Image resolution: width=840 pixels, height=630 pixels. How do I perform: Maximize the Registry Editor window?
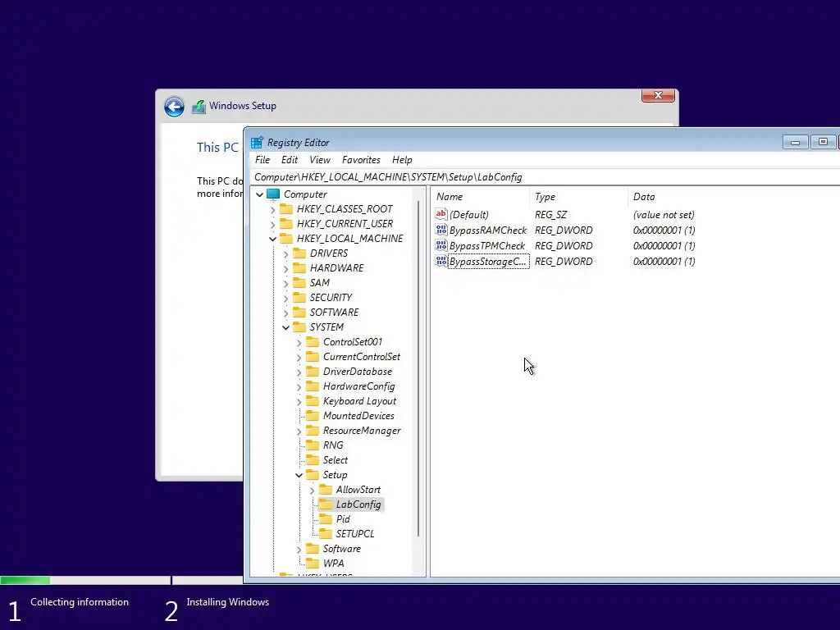click(x=823, y=142)
